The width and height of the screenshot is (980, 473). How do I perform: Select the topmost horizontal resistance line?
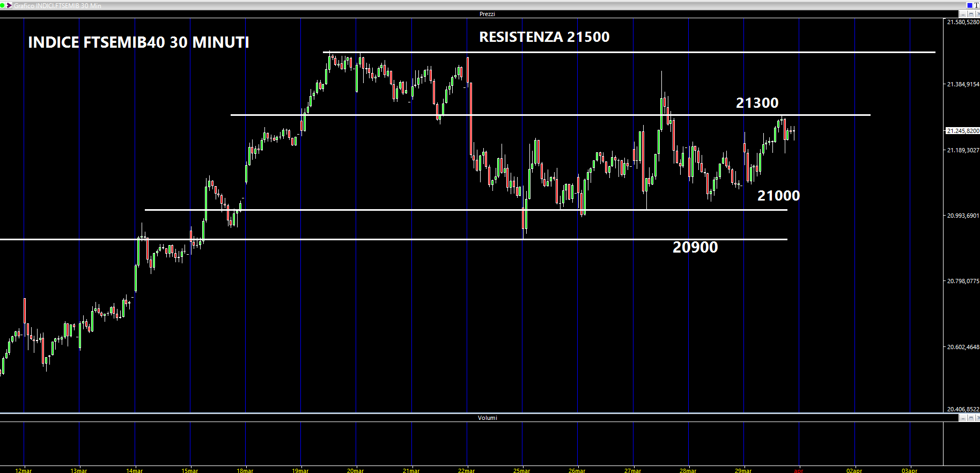tap(629, 53)
